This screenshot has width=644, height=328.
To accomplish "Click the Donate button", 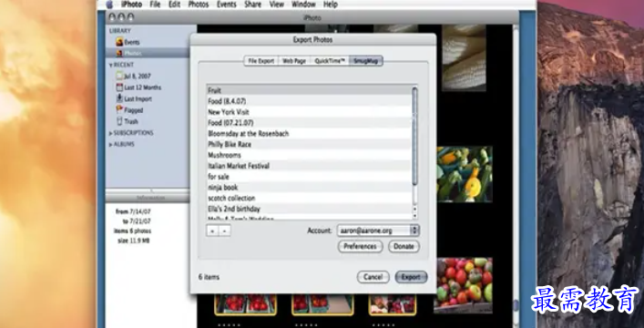I will point(404,246).
